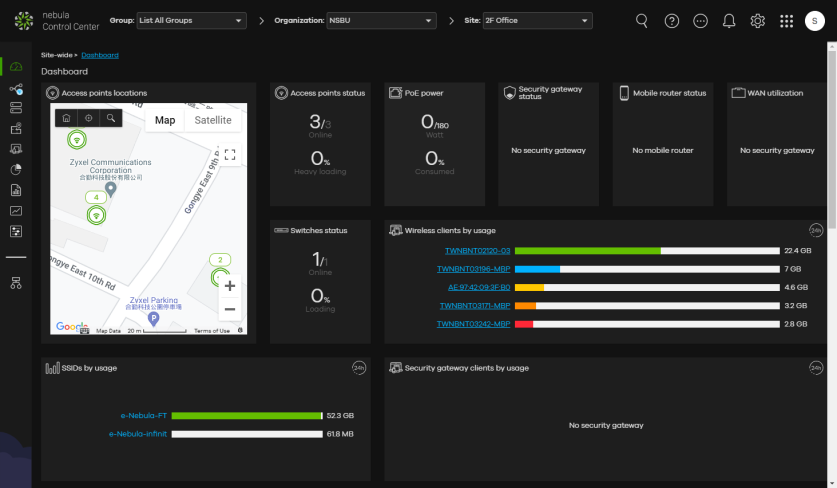This screenshot has width=837, height=488.
Task: Open the notifications bell
Action: tap(729, 21)
